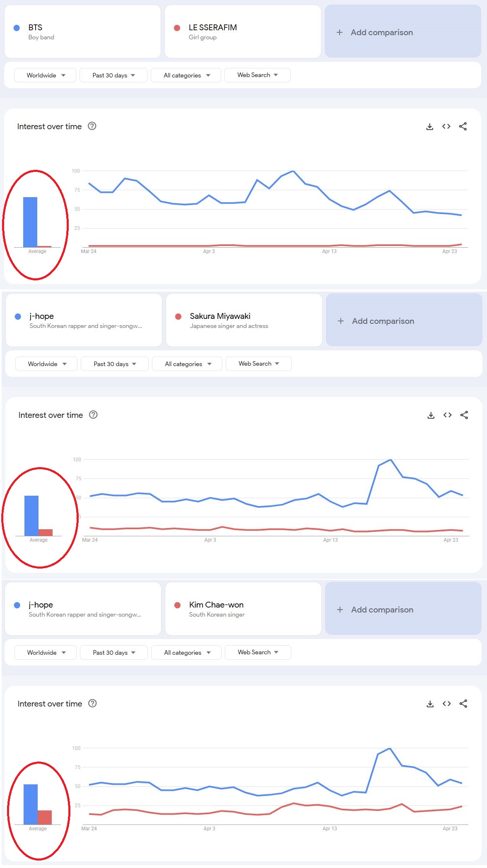Open Worldwide dropdown under BTS comparison
Screen dimensions: 487x868
tap(45, 75)
